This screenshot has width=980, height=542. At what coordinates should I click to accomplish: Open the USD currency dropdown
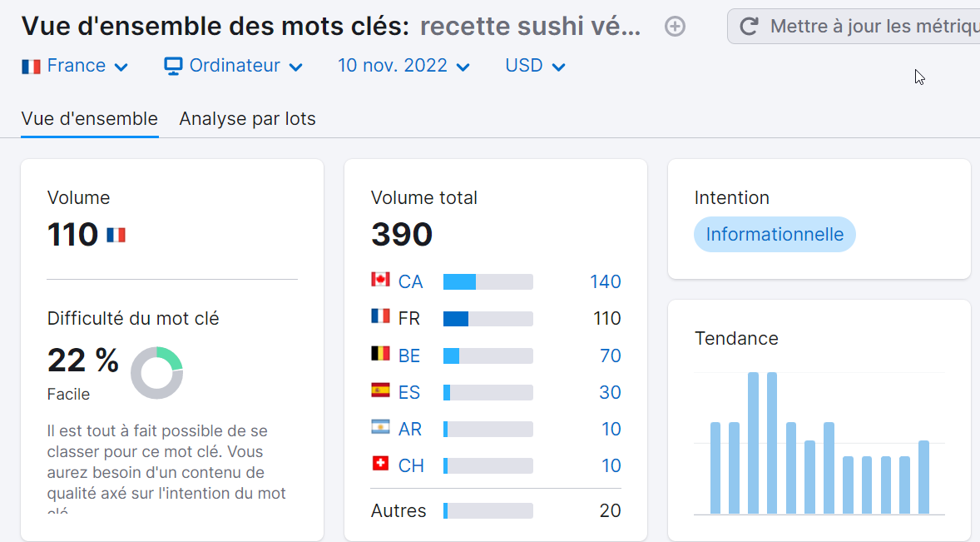(x=535, y=65)
